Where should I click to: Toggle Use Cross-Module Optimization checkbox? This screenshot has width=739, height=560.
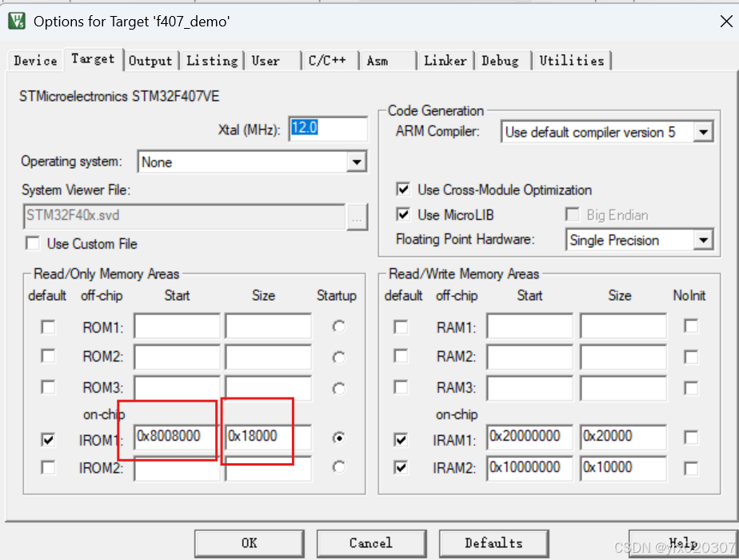[x=403, y=190]
